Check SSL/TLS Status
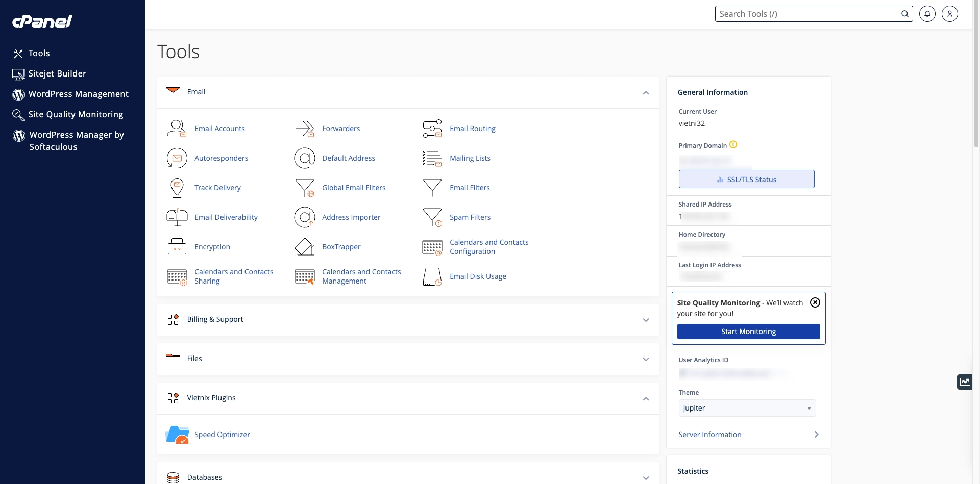 coord(746,179)
